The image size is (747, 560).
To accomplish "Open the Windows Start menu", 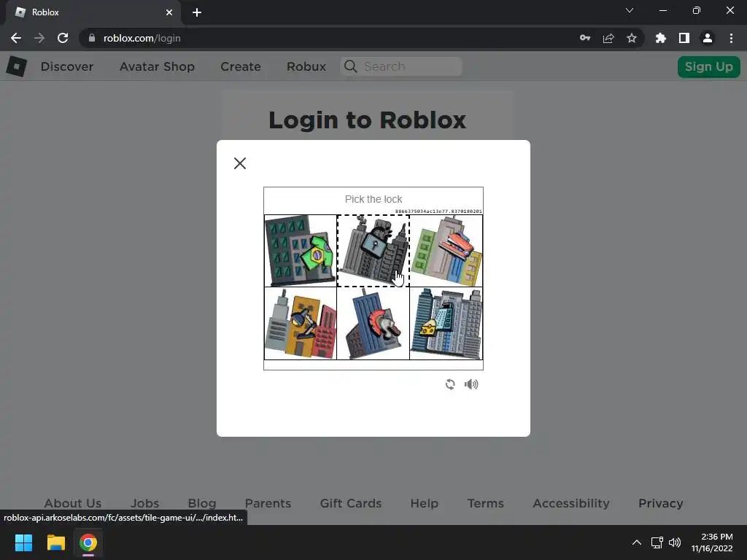I will point(23,542).
